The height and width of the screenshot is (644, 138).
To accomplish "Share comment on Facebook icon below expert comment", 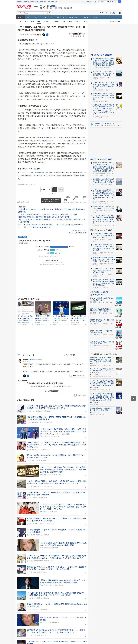I will coord(28,376).
